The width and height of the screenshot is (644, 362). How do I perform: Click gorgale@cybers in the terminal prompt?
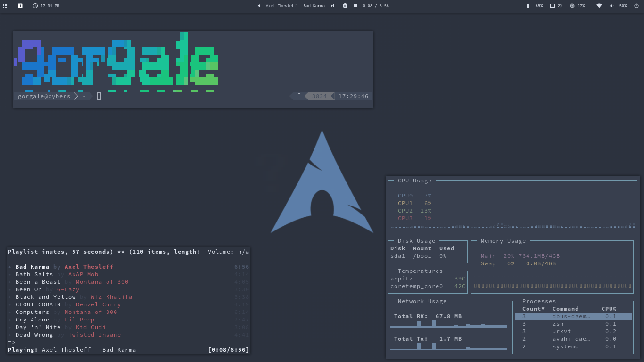44,96
